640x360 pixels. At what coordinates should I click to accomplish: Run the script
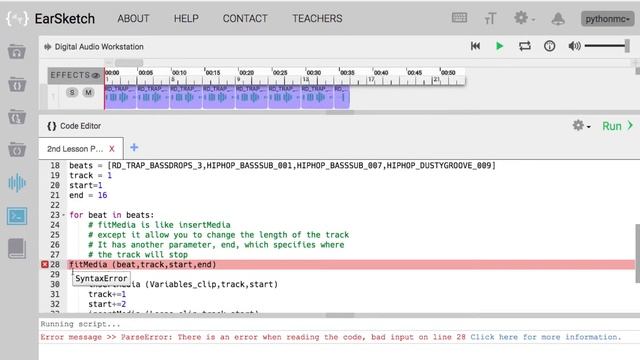[617, 126]
